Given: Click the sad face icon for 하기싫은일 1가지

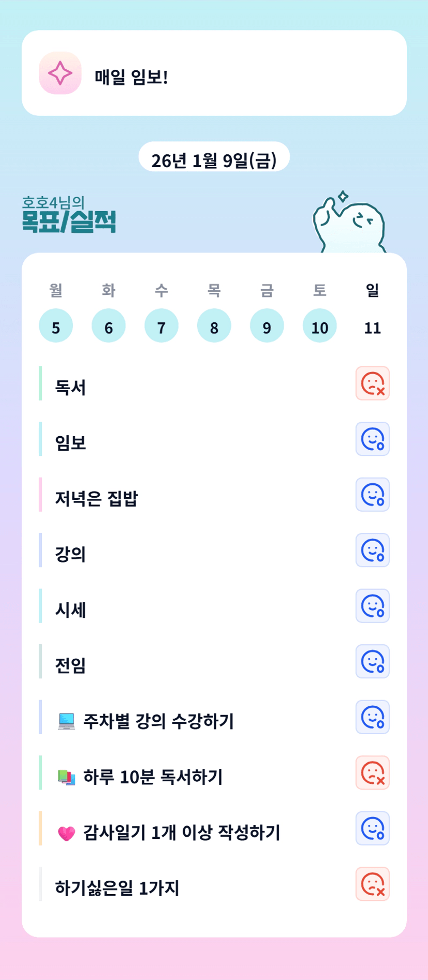Looking at the screenshot, I should (372, 884).
